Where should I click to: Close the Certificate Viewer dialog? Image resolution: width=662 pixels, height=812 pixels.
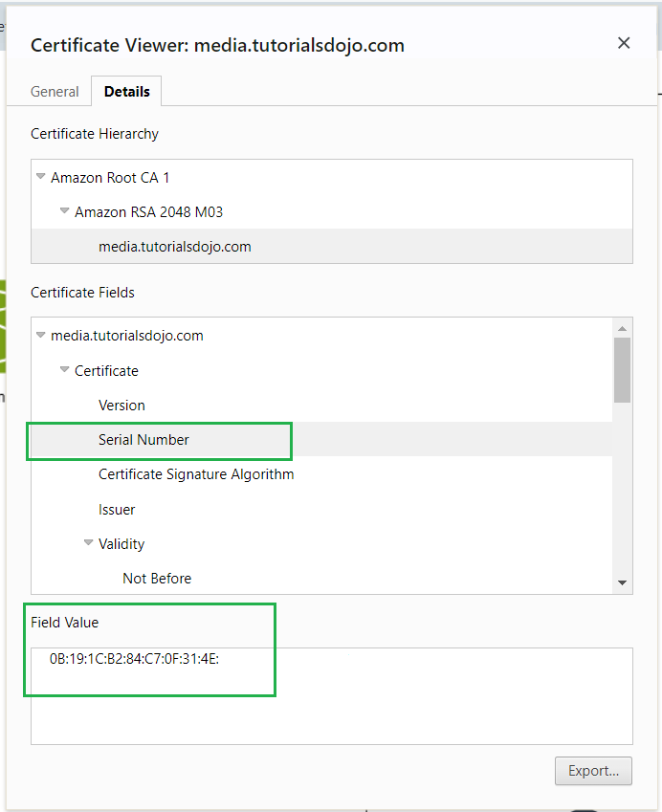point(624,43)
